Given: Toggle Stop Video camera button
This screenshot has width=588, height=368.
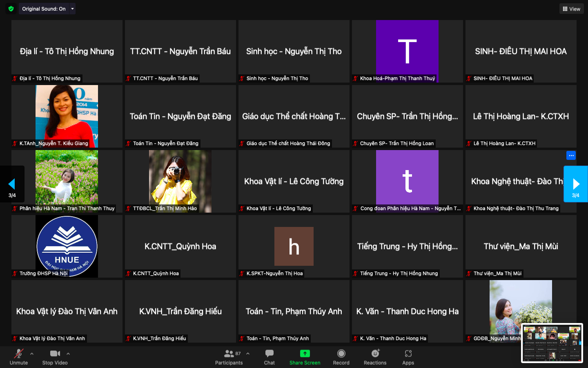Looking at the screenshot, I should (55, 357).
